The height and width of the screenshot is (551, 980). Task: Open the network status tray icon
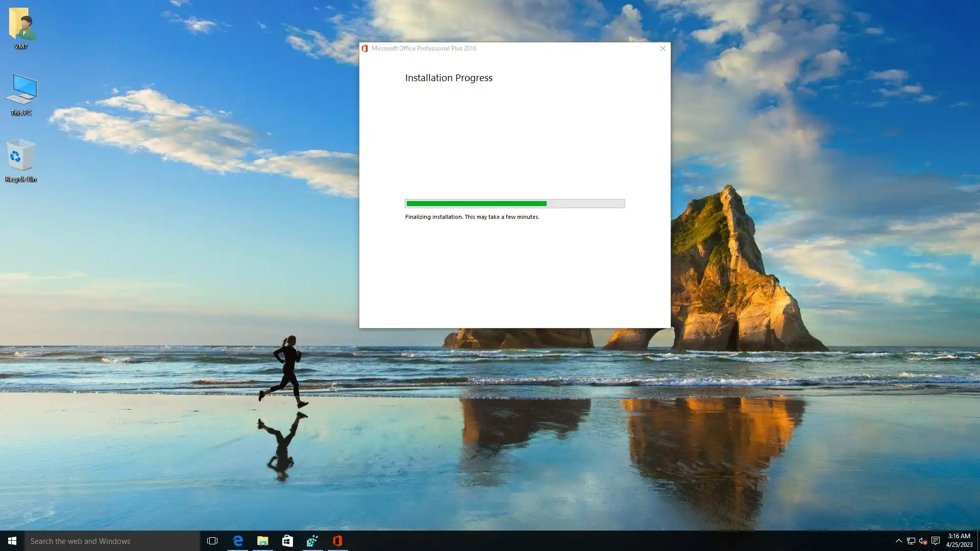pos(911,541)
